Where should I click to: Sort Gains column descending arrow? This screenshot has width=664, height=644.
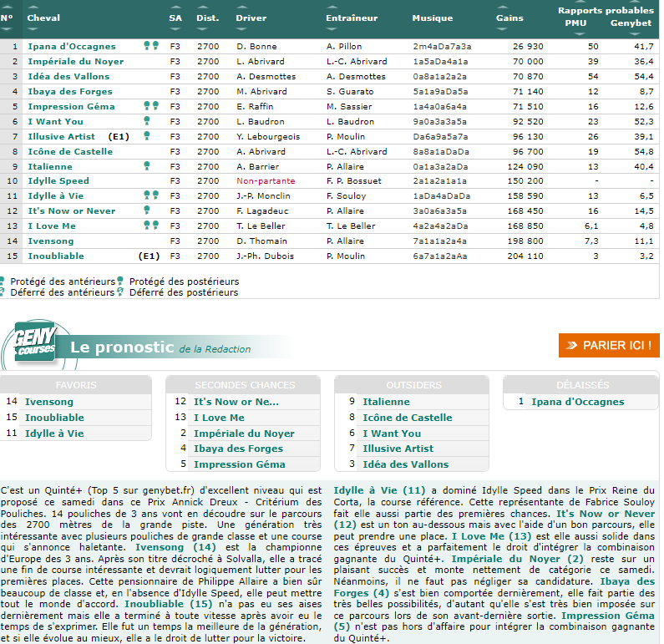tap(502, 29)
